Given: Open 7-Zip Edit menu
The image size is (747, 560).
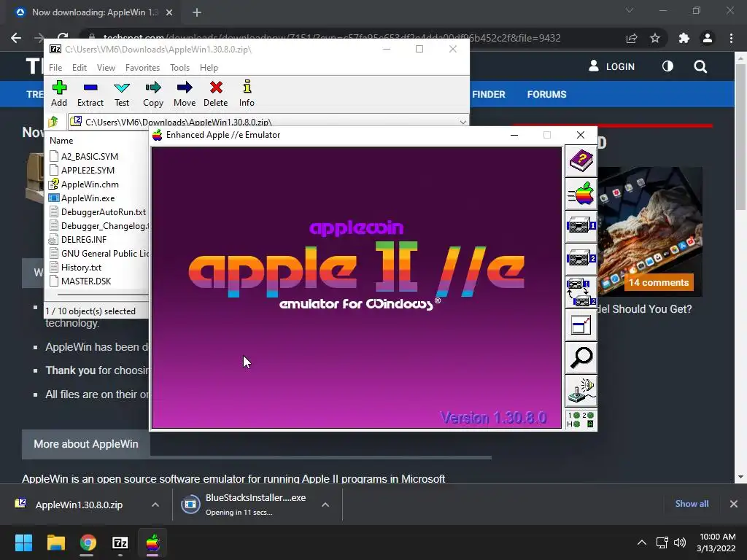Looking at the screenshot, I should [79, 68].
